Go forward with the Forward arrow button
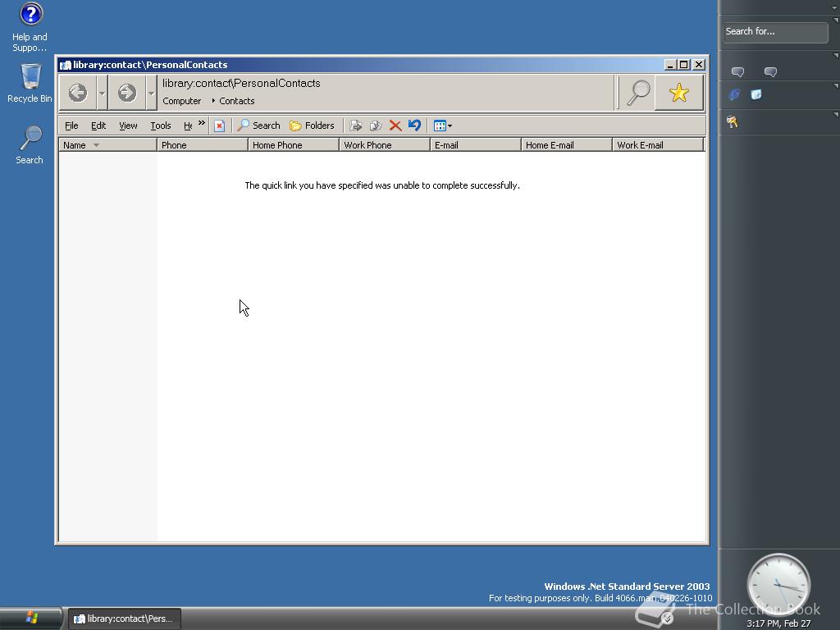Screen dimensions: 840x630 point(127,93)
